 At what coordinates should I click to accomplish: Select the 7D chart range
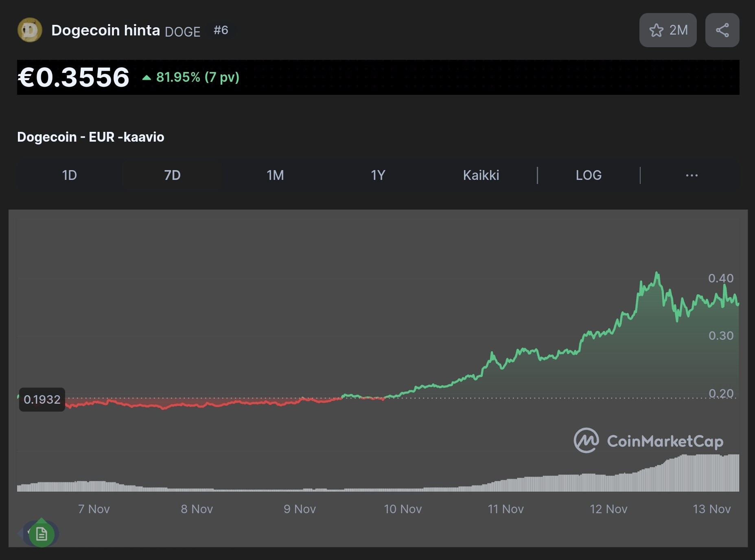pyautogui.click(x=172, y=175)
